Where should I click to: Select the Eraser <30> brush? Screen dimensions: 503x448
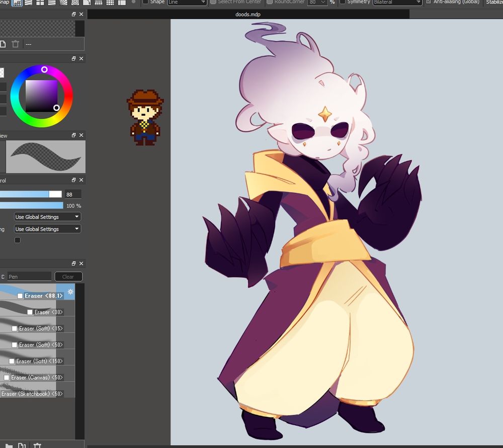(37, 308)
